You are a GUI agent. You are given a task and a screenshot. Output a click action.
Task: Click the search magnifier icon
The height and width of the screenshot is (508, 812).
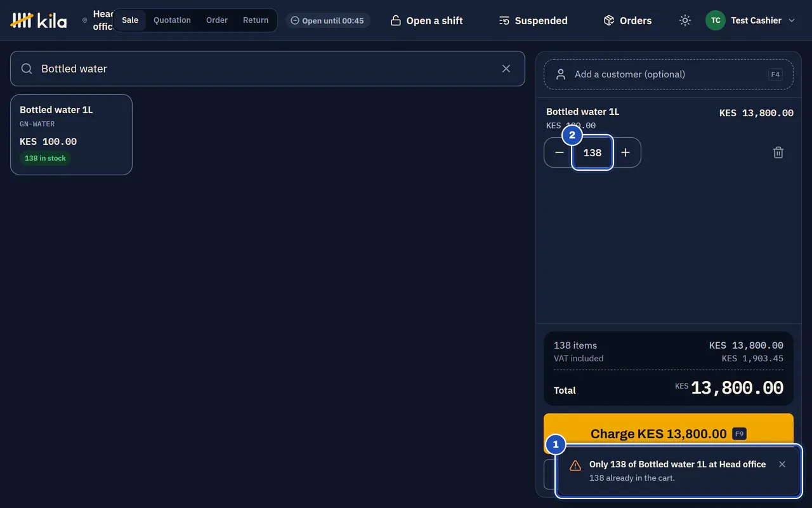27,69
